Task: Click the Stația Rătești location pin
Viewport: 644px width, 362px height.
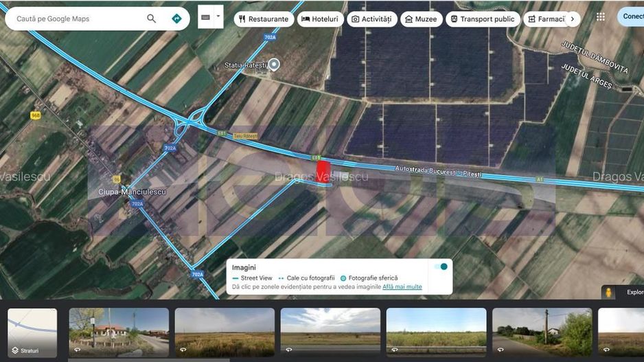Action: click(274, 65)
